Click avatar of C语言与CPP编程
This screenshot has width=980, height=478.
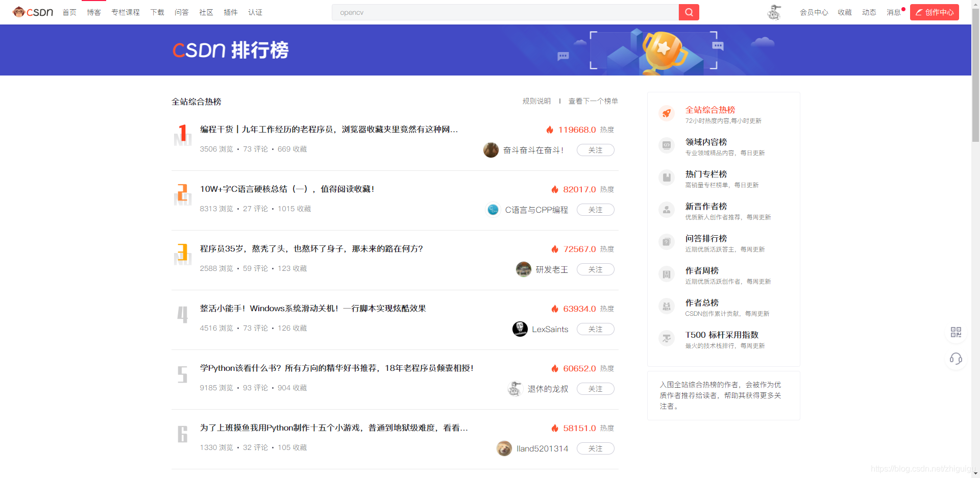[493, 210]
